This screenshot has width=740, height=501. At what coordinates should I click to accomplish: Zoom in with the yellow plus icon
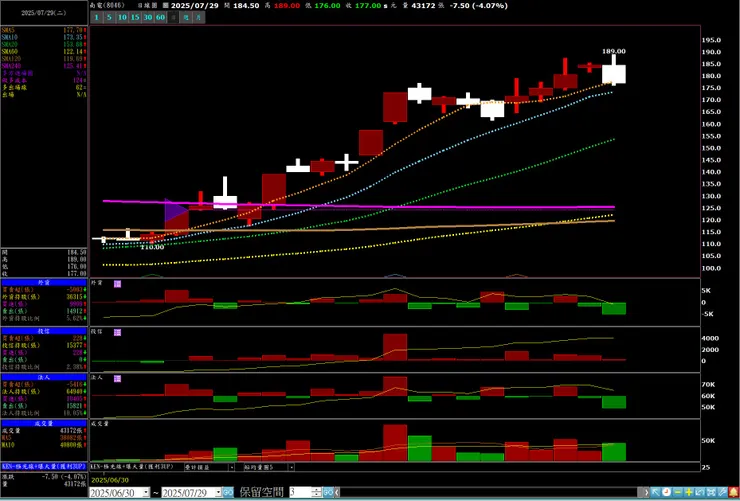[x=689, y=492]
